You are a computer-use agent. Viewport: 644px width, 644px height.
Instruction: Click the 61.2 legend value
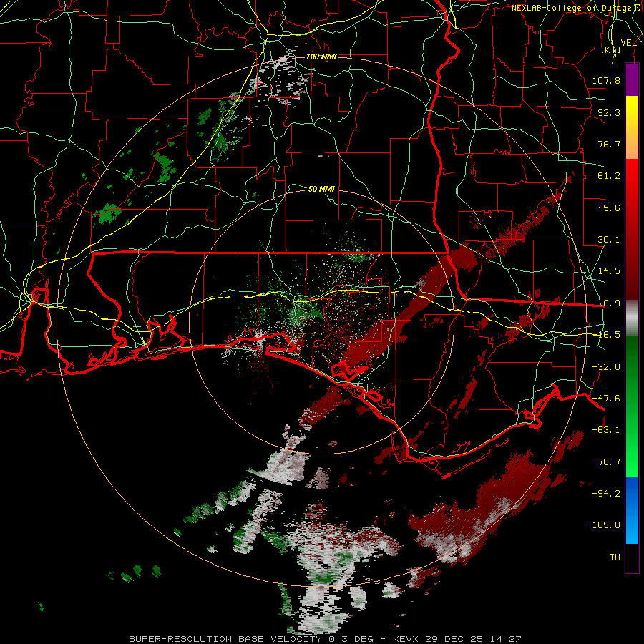(609, 176)
